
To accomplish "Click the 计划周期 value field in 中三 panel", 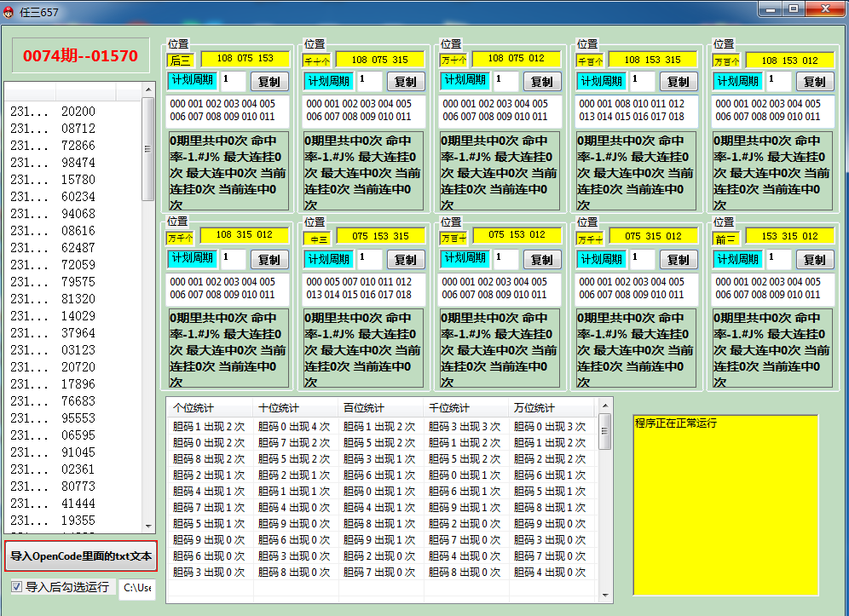I will (370, 259).
